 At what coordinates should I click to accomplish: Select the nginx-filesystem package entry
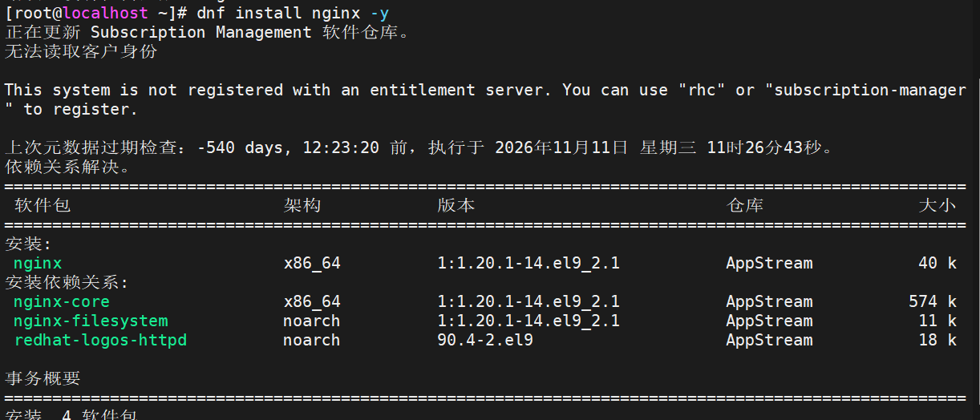pos(91,321)
